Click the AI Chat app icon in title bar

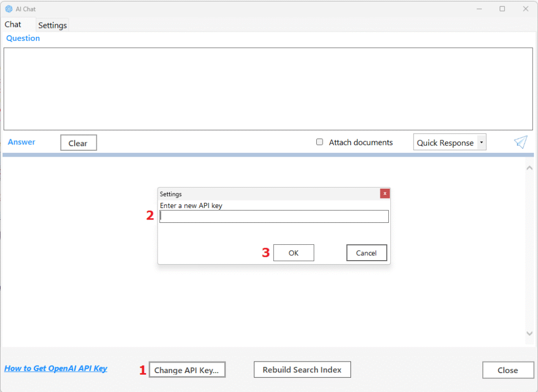[x=8, y=9]
